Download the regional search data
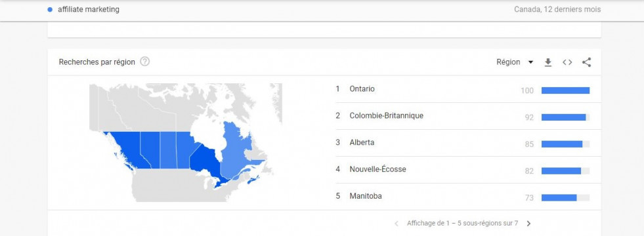The height and width of the screenshot is (236, 644). point(548,62)
